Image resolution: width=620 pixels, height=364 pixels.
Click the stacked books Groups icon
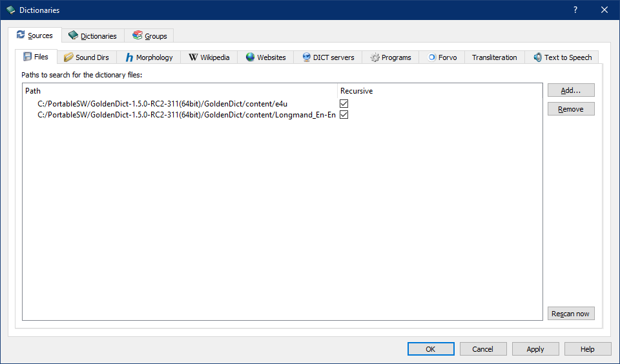point(137,35)
